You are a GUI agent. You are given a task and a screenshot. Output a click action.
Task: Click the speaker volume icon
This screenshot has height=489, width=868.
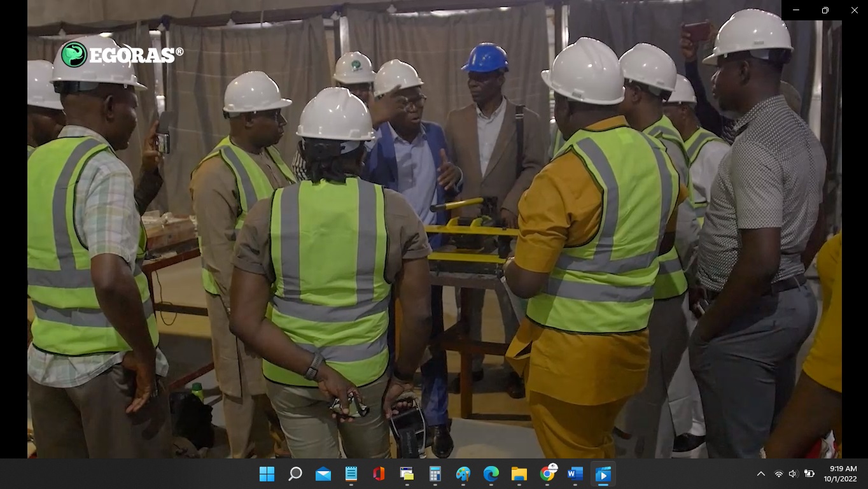point(793,474)
